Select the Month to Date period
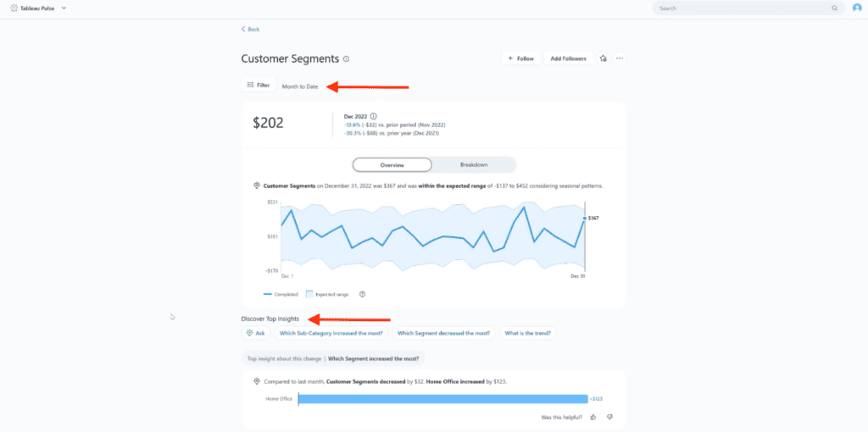The width and height of the screenshot is (868, 432). coord(300,87)
